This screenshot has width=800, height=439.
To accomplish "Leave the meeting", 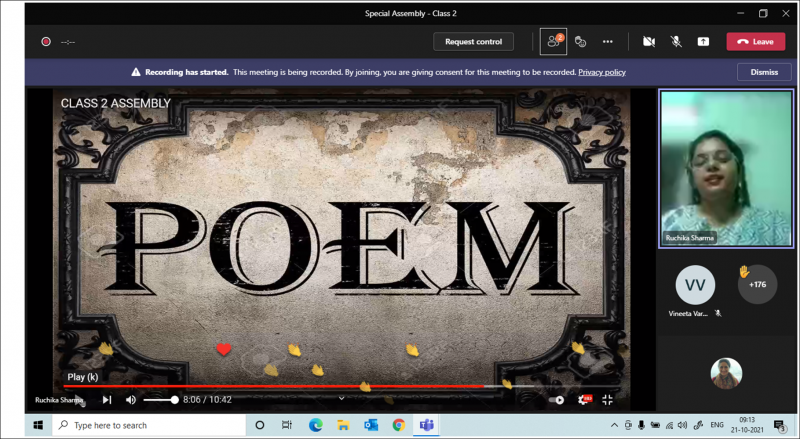I will (x=756, y=42).
